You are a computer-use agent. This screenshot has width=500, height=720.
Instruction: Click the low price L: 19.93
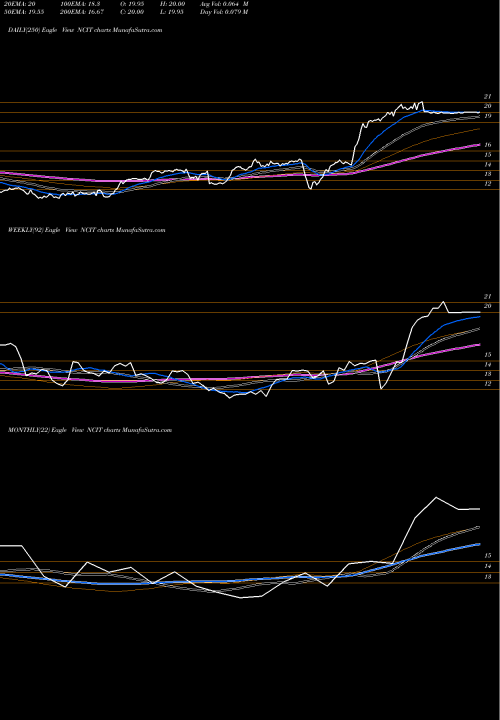pos(172,12)
